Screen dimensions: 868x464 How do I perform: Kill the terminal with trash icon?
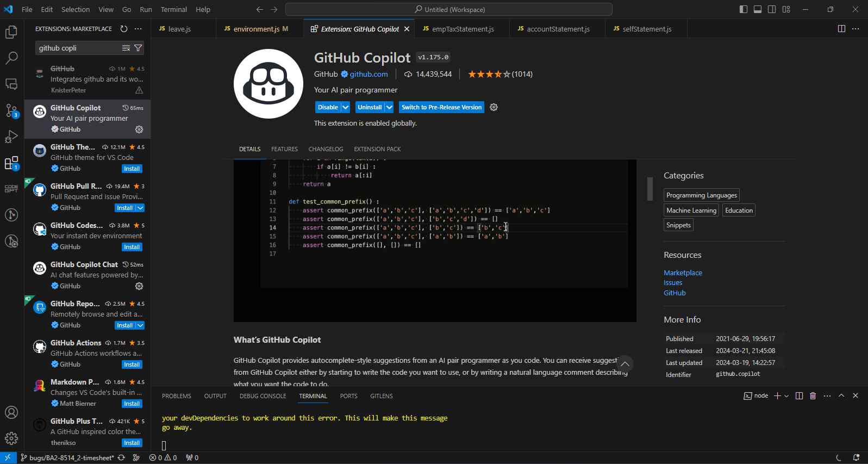(x=813, y=395)
